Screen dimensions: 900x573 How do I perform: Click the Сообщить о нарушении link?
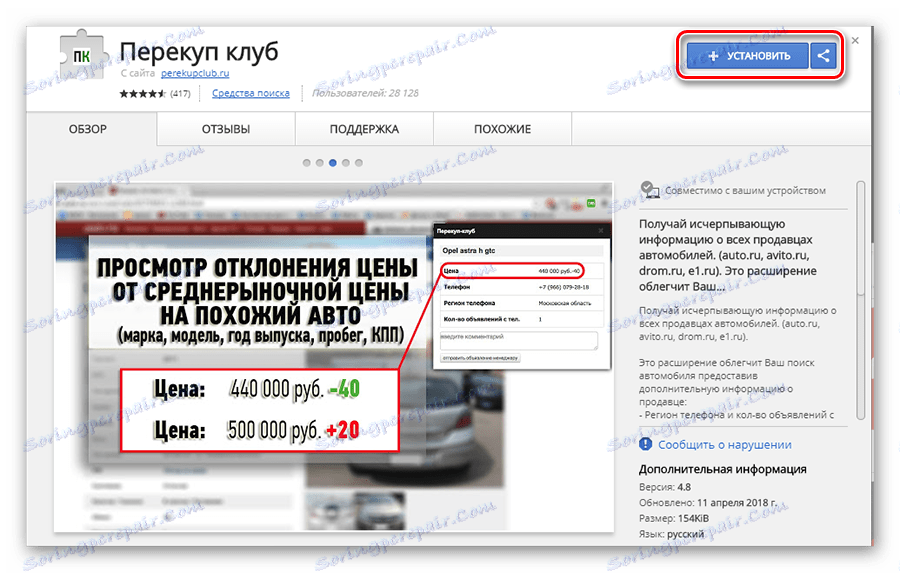click(724, 444)
